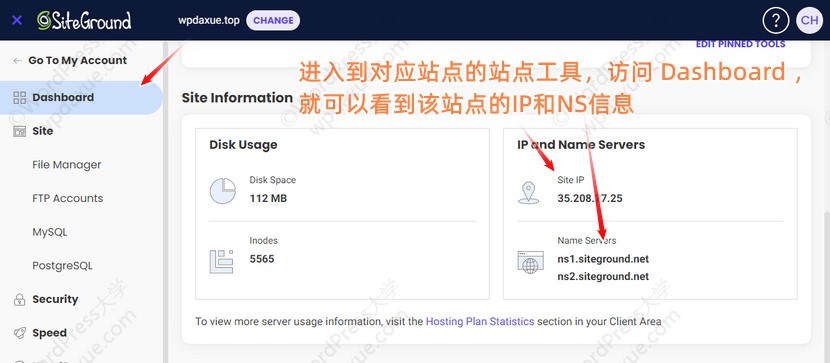Open File Manager
830x363 pixels.
(67, 165)
